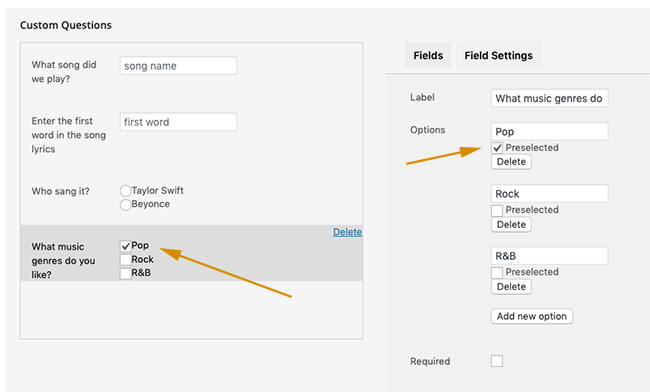Select the Beyonce radio button
The image size is (650, 392).
tap(125, 204)
